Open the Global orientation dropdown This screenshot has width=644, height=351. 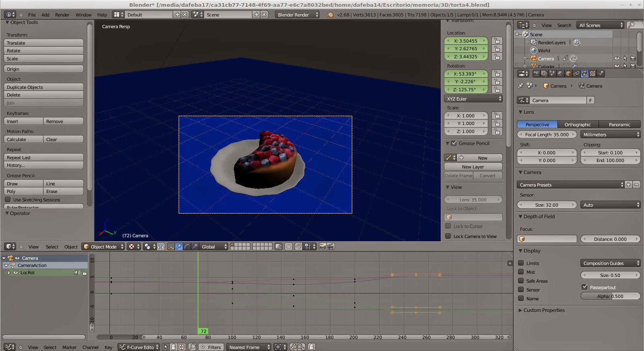pyautogui.click(x=214, y=247)
